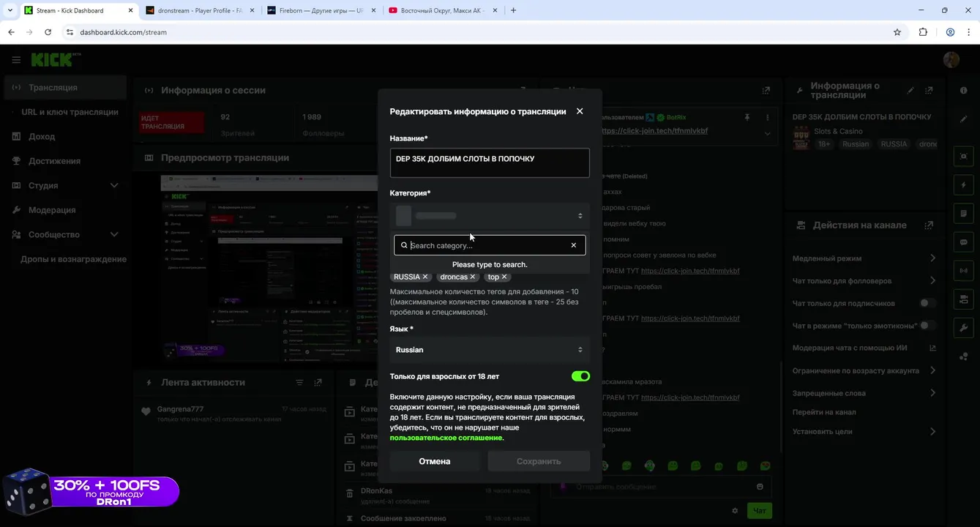Viewport: 980px width, 527px height.
Task: Pop out the chat panel
Action: (766, 90)
